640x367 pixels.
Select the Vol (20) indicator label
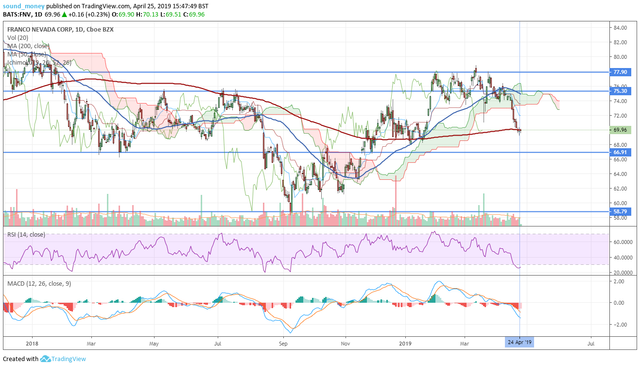tap(18, 38)
